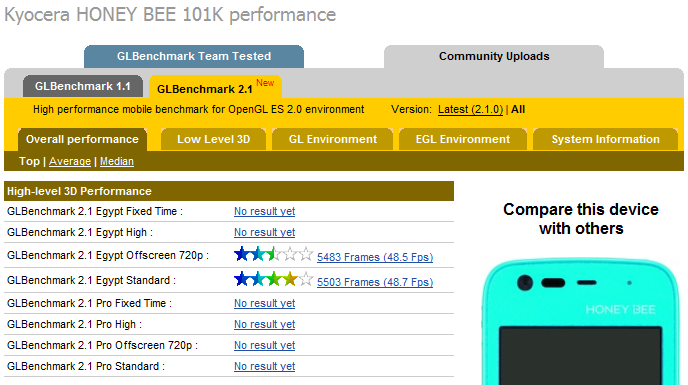
Task: Open Pro High 'No result yet' link
Action: [x=265, y=324]
